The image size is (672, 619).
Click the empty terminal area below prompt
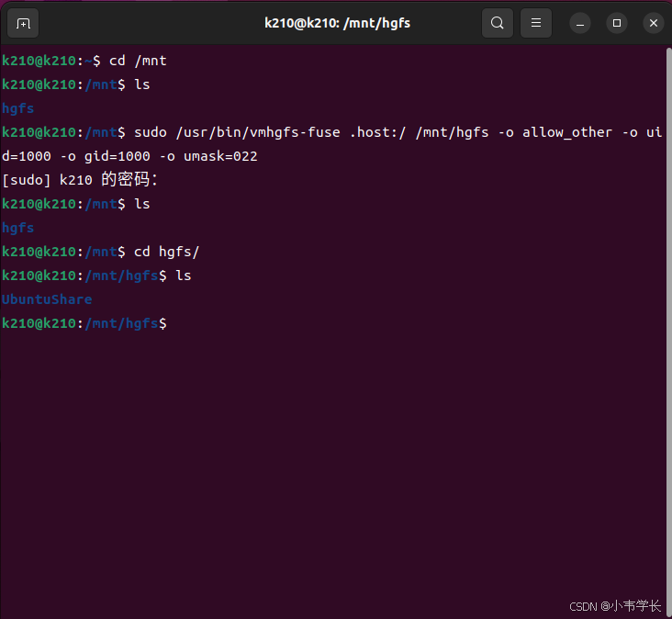(x=332, y=463)
